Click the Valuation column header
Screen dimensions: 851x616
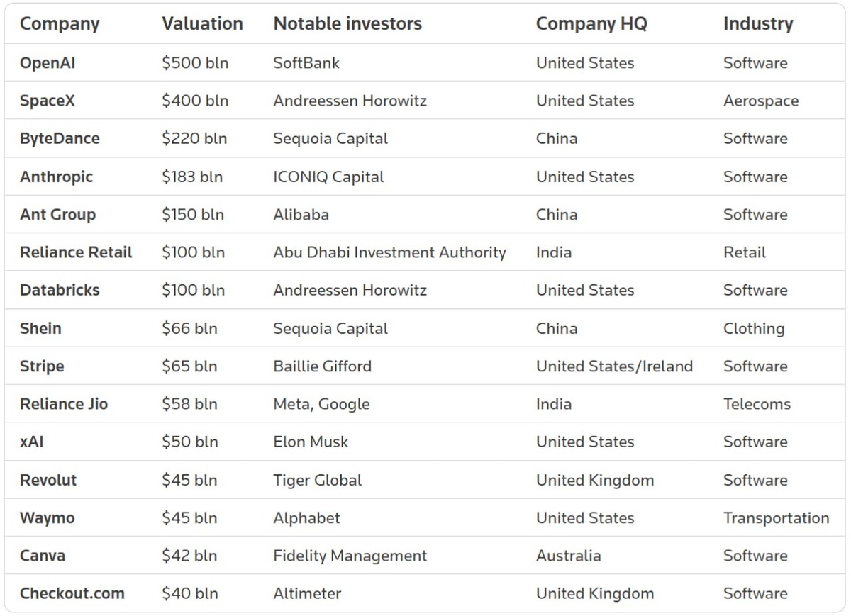click(202, 24)
